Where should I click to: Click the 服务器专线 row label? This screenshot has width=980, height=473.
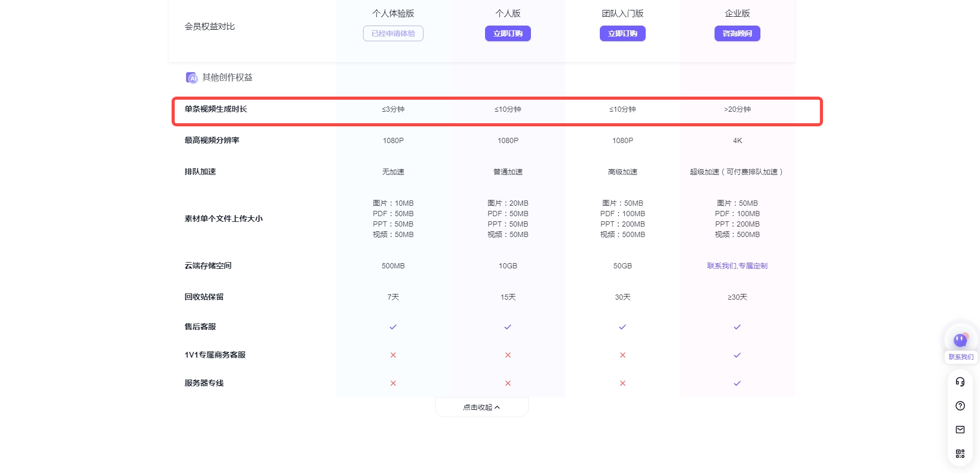click(x=204, y=383)
